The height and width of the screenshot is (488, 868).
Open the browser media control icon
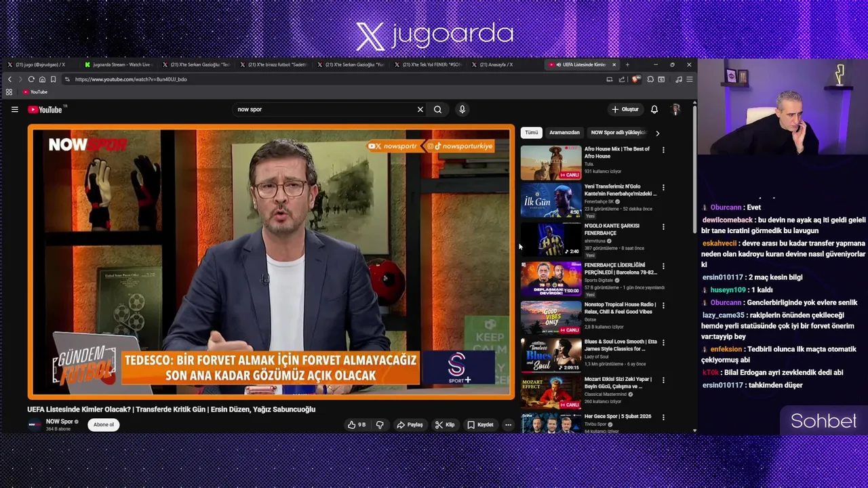(x=678, y=79)
